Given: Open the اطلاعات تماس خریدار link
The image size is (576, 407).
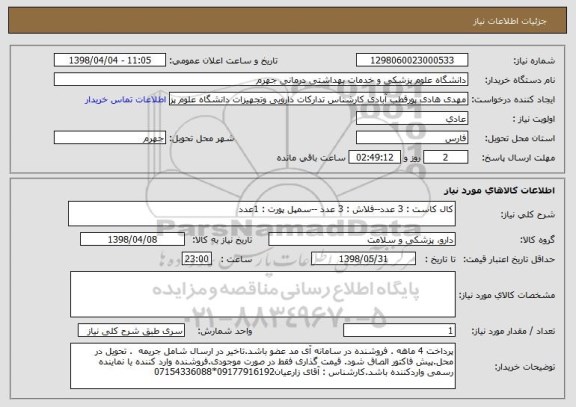Looking at the screenshot, I should pyautogui.click(x=126, y=100).
